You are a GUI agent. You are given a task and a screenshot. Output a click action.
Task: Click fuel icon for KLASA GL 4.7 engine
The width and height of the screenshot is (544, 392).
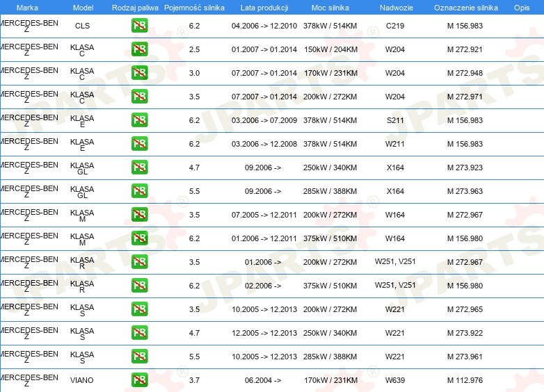tap(139, 168)
